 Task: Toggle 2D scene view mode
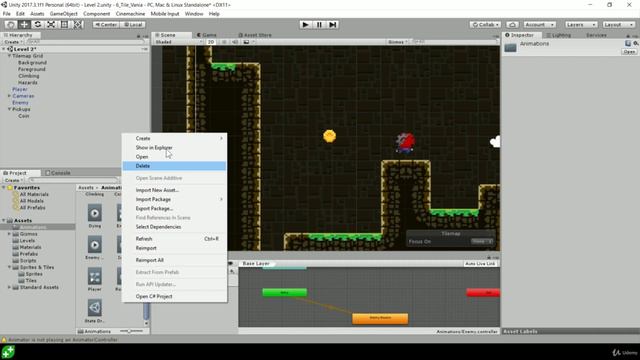click(211, 42)
